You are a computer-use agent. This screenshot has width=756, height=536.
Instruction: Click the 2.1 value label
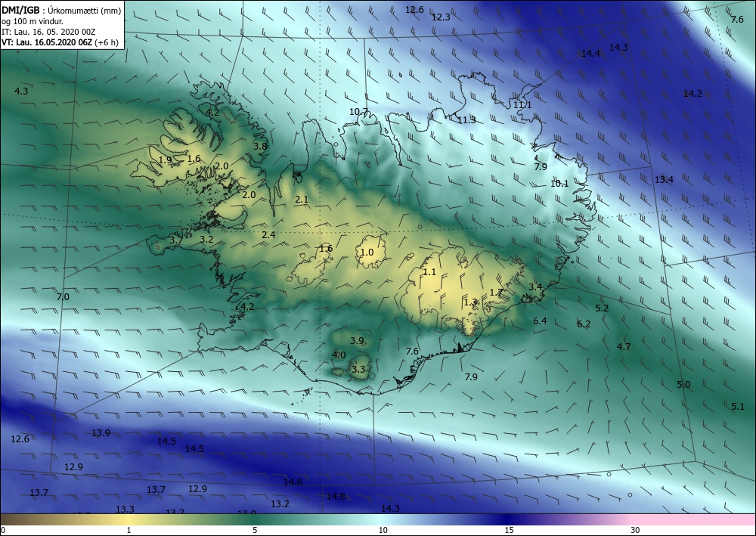pyautogui.click(x=302, y=199)
